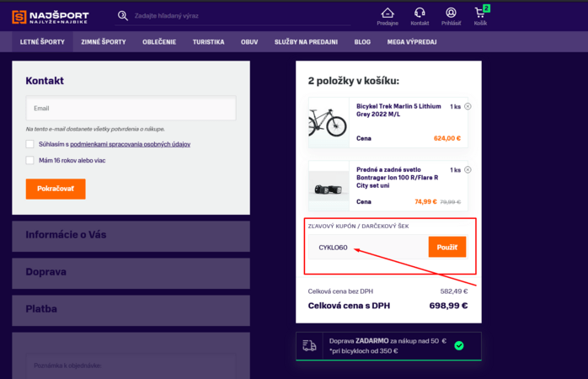Click the Pokračovať button

56,189
